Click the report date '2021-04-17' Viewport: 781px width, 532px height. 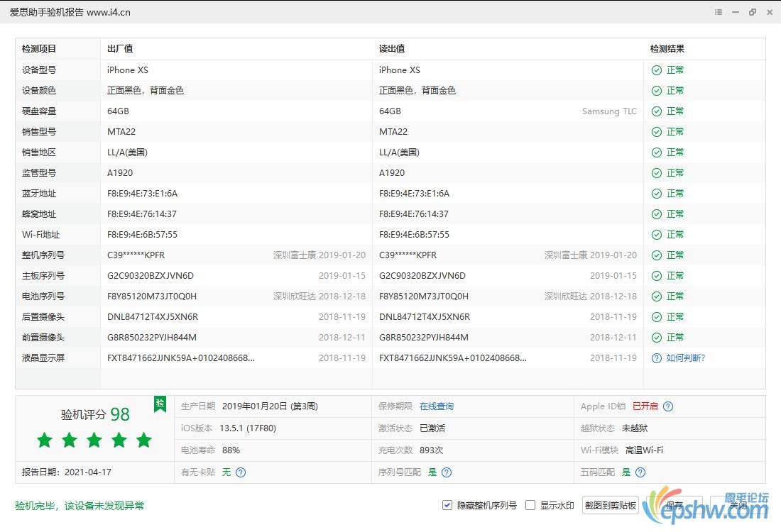(x=87, y=472)
